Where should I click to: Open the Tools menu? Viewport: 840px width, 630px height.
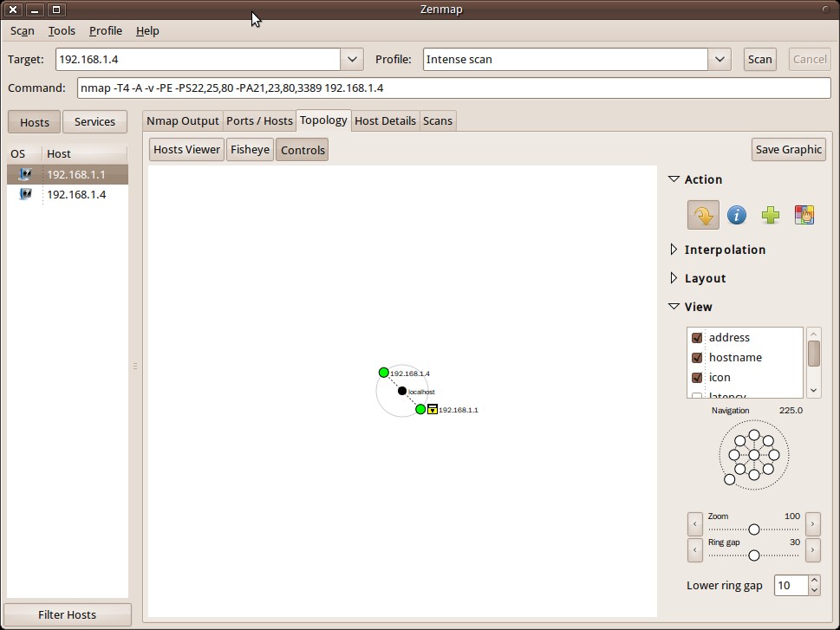[x=62, y=31]
